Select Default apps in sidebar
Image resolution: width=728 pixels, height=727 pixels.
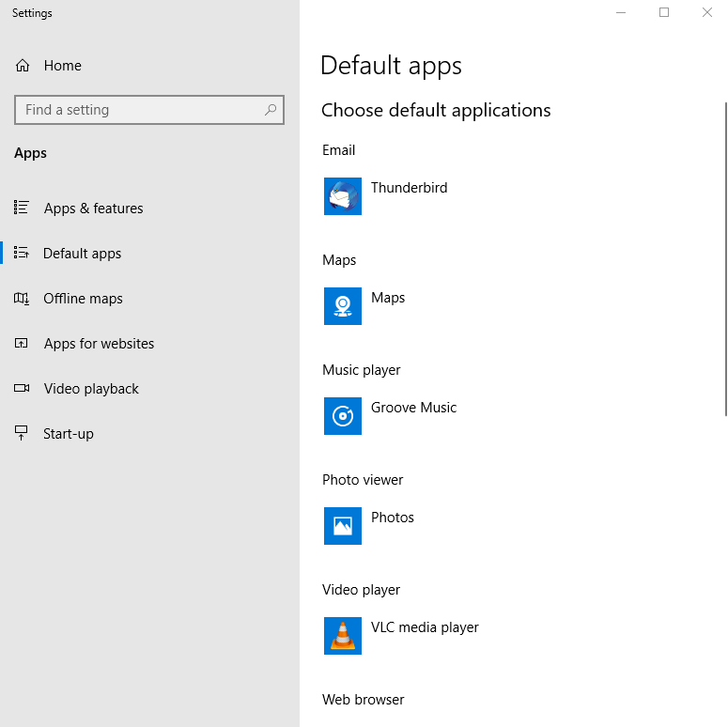82,254
